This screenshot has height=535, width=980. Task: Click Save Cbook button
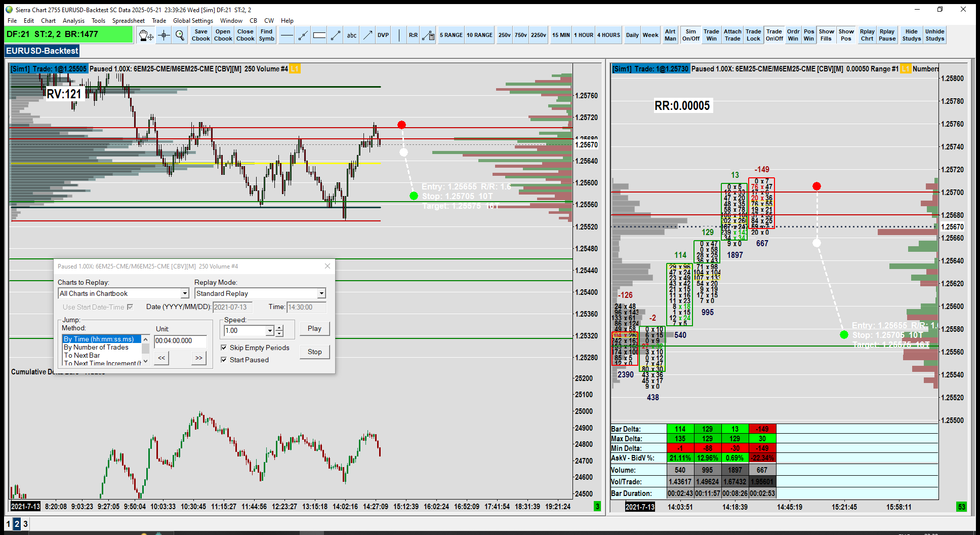201,35
